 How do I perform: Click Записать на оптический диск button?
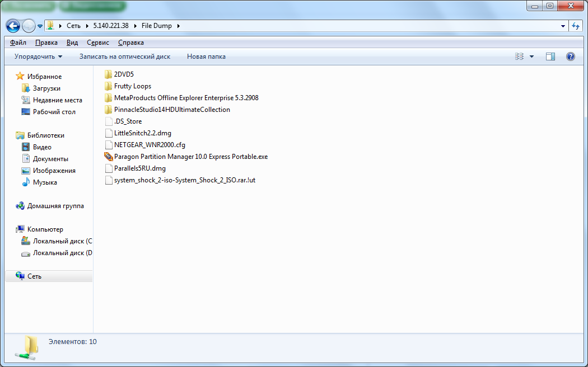124,57
